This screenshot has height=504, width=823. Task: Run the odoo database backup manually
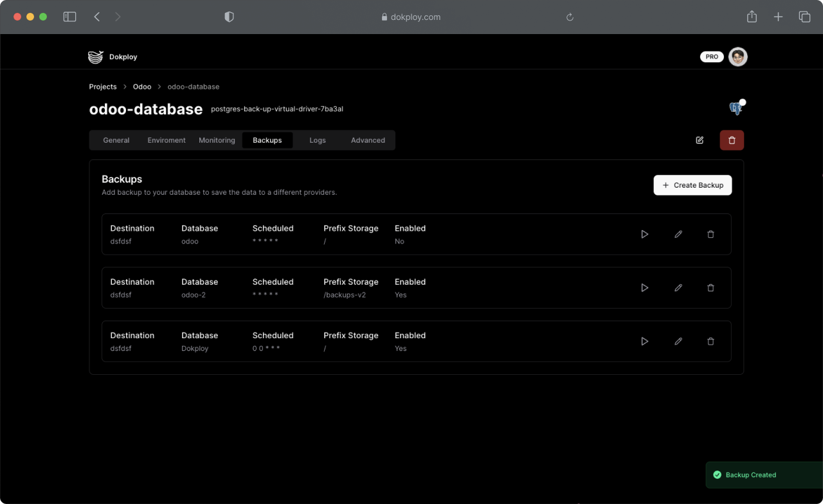pyautogui.click(x=644, y=235)
